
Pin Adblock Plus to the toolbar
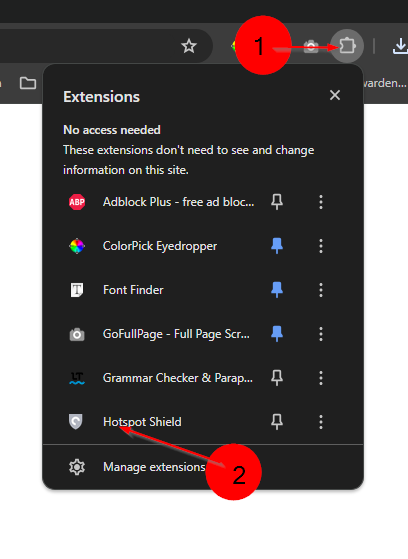[x=277, y=202]
